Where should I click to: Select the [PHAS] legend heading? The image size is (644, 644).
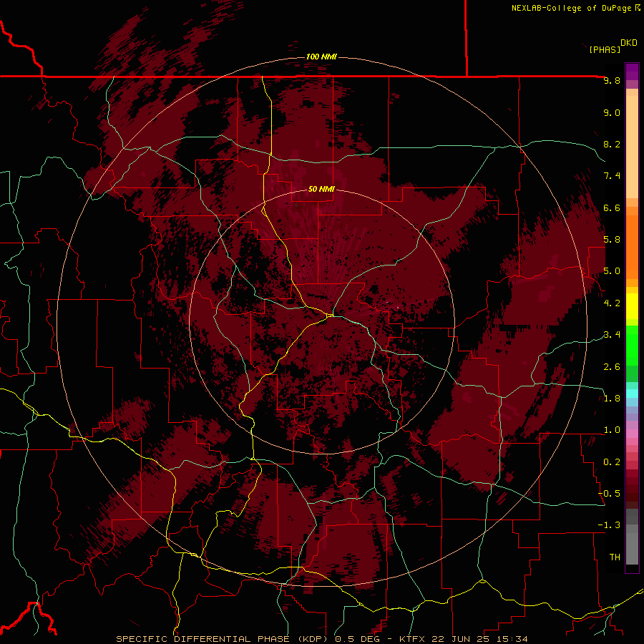click(605, 49)
